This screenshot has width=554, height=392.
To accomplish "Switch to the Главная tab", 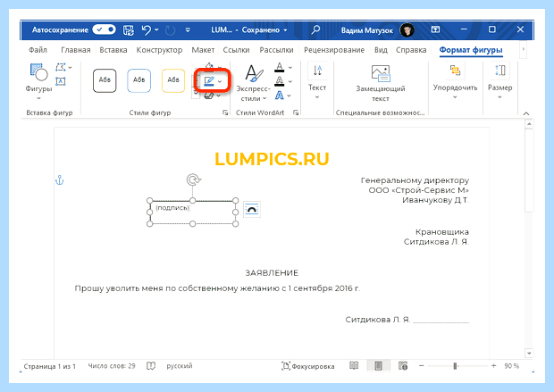I will (76, 50).
